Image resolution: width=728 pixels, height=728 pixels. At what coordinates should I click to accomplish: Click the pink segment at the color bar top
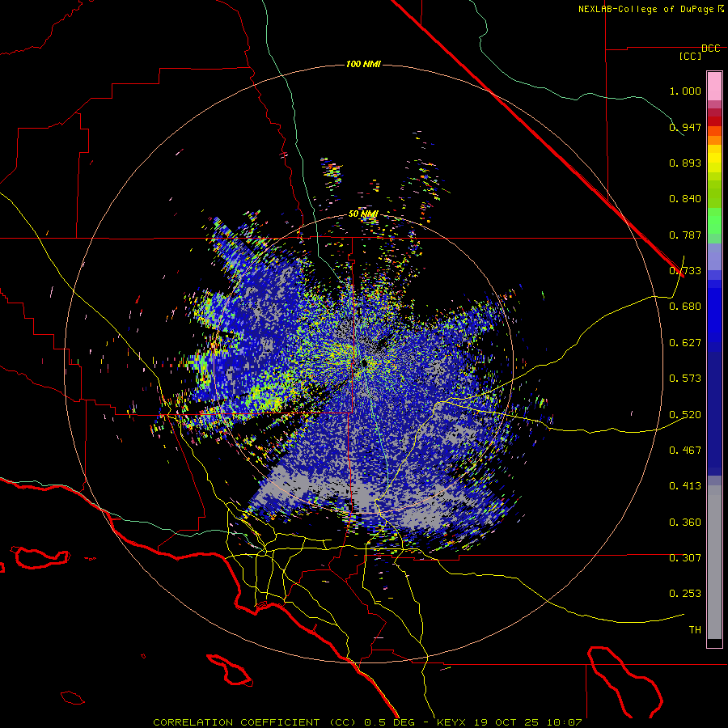(x=714, y=86)
